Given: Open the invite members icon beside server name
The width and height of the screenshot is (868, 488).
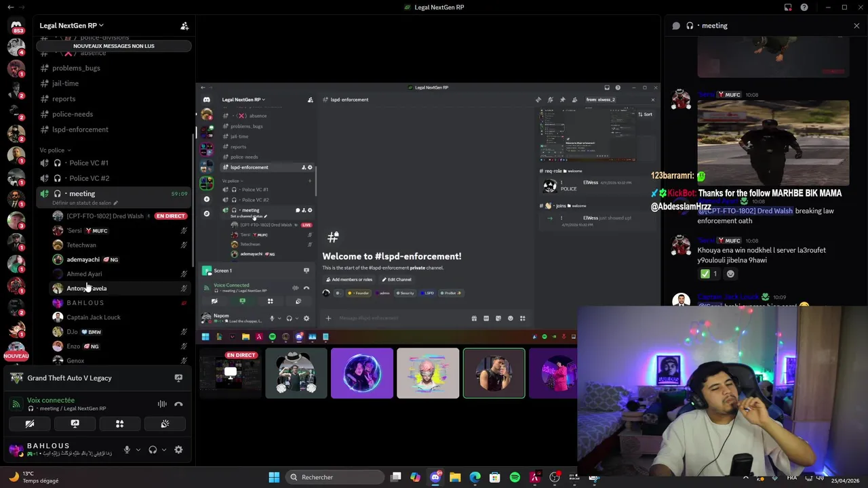Looking at the screenshot, I should click(x=184, y=26).
